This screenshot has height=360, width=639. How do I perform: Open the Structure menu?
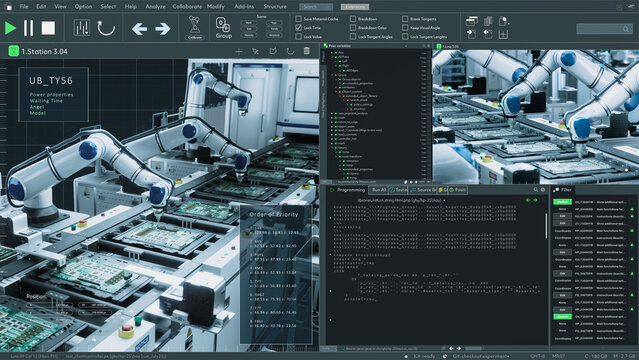pyautogui.click(x=275, y=7)
